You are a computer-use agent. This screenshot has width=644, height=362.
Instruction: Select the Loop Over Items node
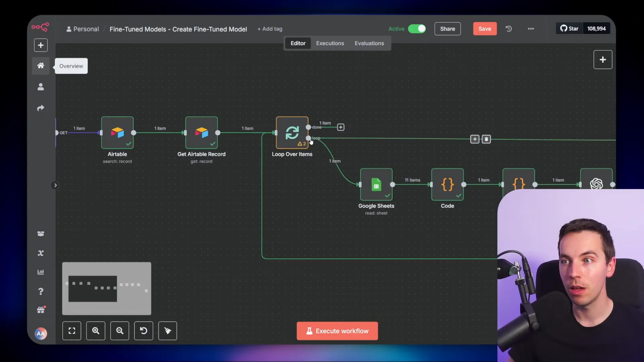click(x=292, y=133)
